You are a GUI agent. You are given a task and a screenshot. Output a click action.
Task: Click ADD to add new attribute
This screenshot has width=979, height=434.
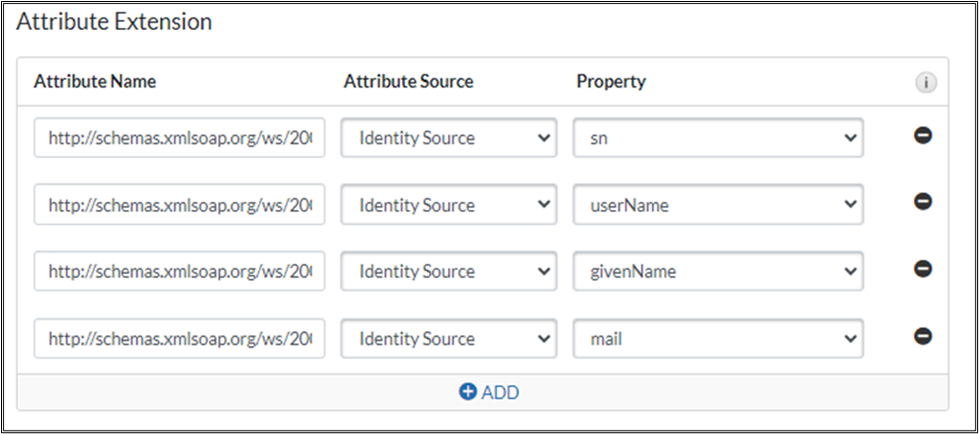click(489, 392)
